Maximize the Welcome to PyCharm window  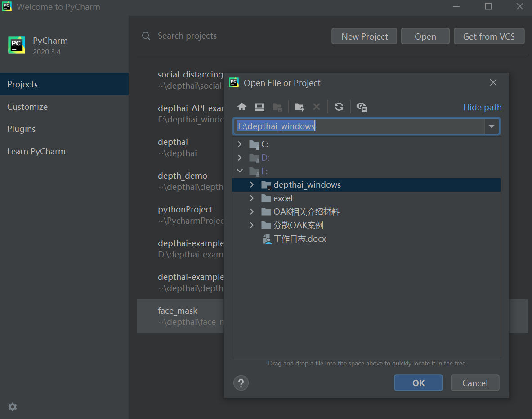(488, 6)
